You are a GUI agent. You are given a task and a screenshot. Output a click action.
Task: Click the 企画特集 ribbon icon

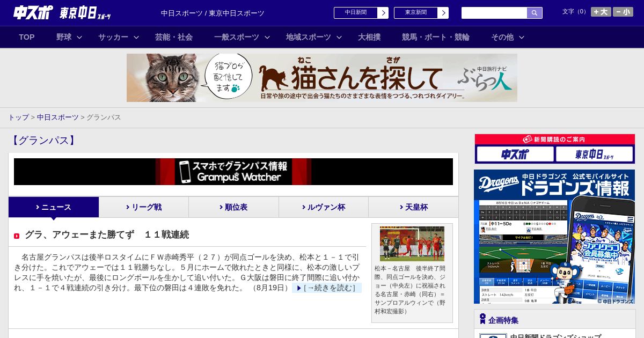pyautogui.click(x=482, y=319)
